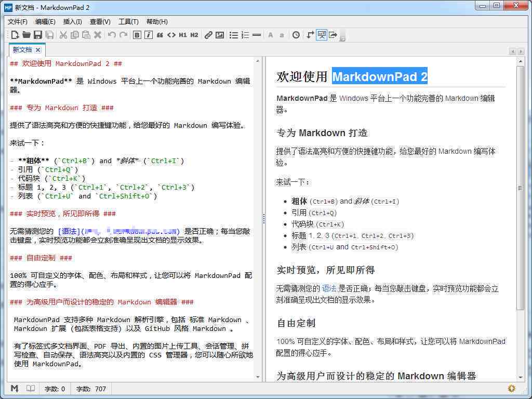The width and height of the screenshot is (532, 399).
Task: Click the editor heading ## 欢迎使用 MarkdownPad 2 ##
Action: click(x=66, y=64)
